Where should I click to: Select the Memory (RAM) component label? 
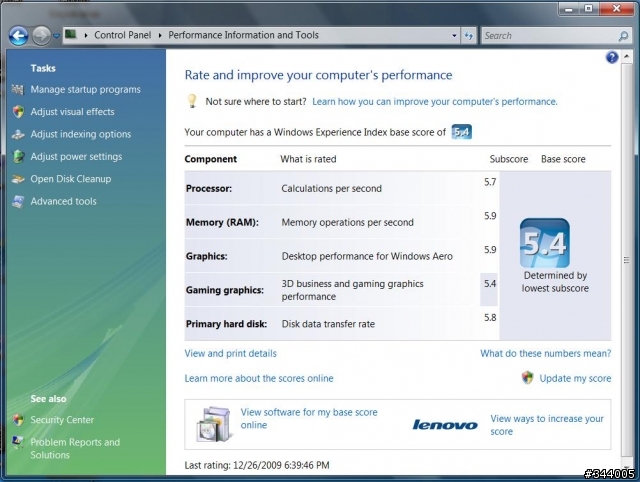click(222, 222)
